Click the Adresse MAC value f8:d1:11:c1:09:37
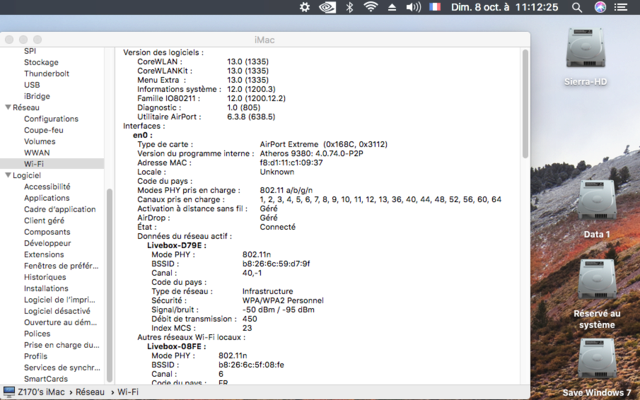 [x=291, y=163]
